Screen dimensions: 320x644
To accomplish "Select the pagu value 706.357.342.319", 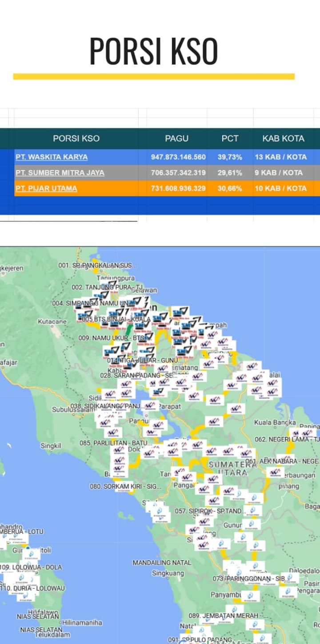I will [178, 173].
